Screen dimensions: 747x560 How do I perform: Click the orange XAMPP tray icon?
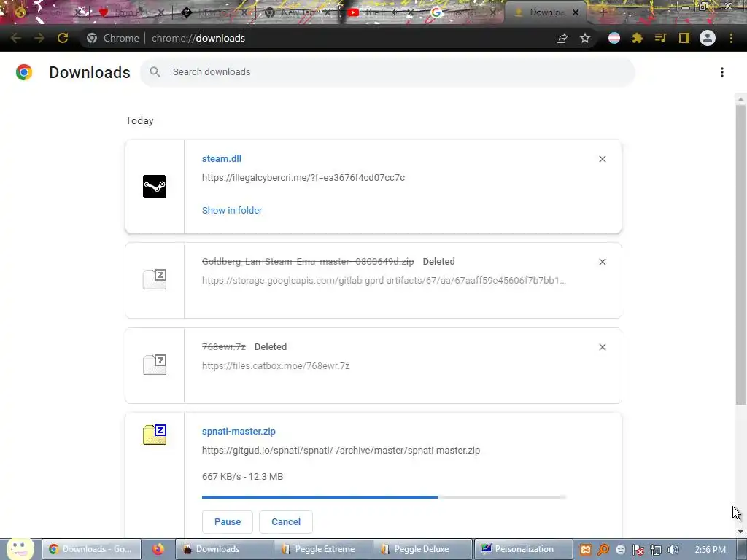(586, 550)
